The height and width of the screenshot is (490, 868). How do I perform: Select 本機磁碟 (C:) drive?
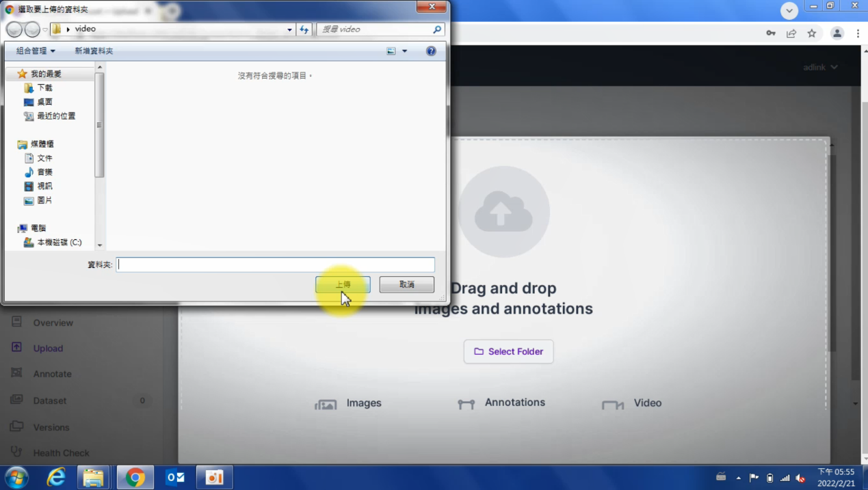pyautogui.click(x=59, y=243)
